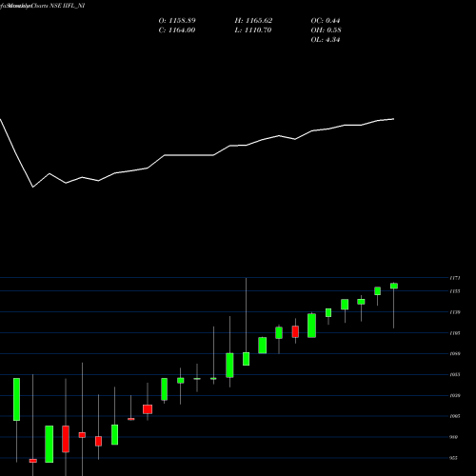Click the low price value L: 1110.70

click(x=253, y=30)
